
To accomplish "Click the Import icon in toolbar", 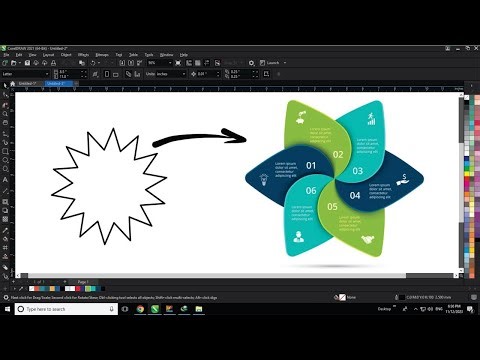I will [122, 63].
